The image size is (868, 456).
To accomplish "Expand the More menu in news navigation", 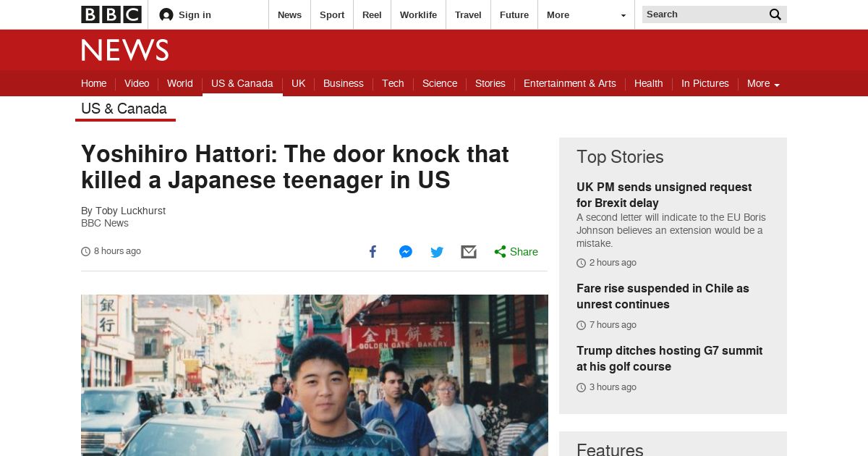I will point(763,83).
